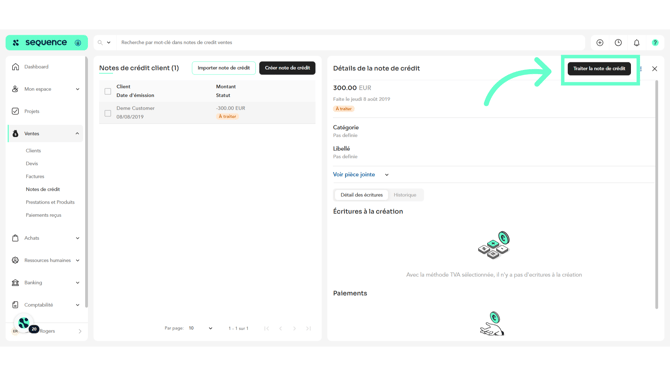Click the Projets checkmark icon

pyautogui.click(x=15, y=111)
